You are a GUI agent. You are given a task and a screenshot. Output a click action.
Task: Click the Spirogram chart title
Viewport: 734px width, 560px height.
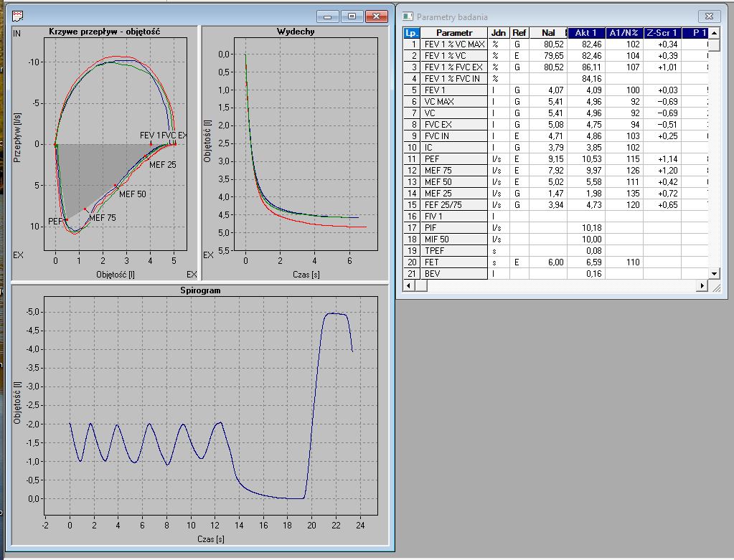(x=200, y=290)
